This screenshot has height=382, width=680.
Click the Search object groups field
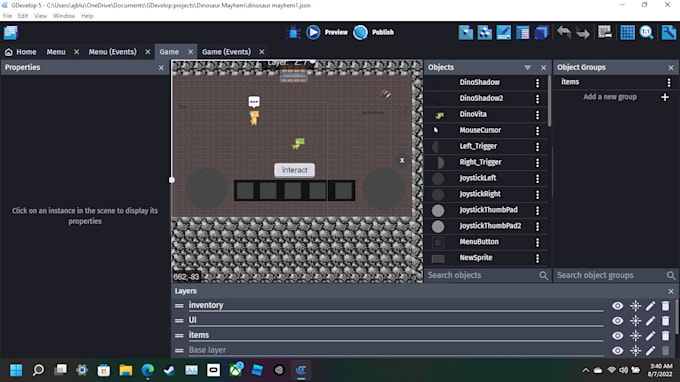pos(610,275)
